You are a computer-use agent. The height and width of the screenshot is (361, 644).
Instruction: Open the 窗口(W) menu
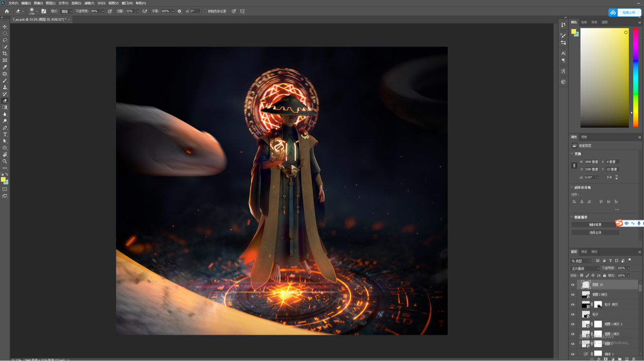[127, 3]
